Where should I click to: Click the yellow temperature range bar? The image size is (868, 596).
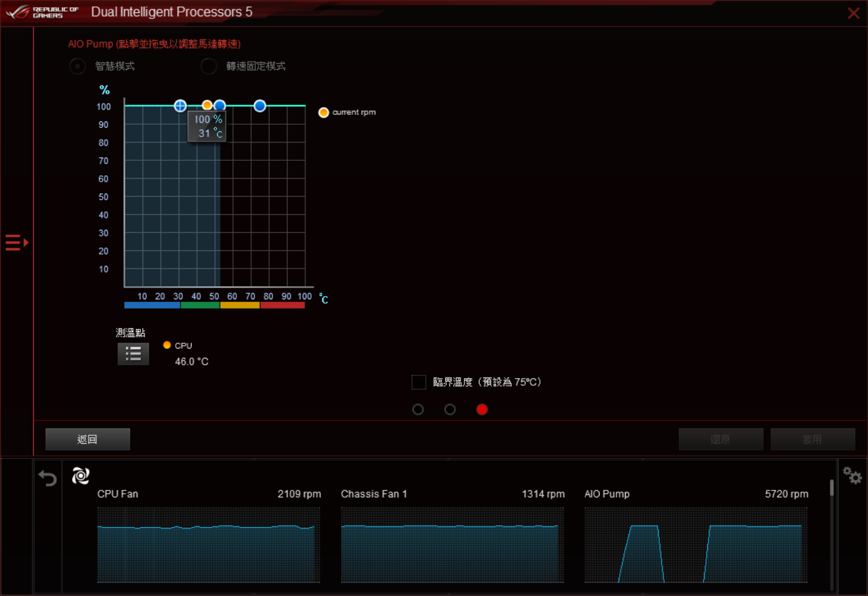coord(240,305)
